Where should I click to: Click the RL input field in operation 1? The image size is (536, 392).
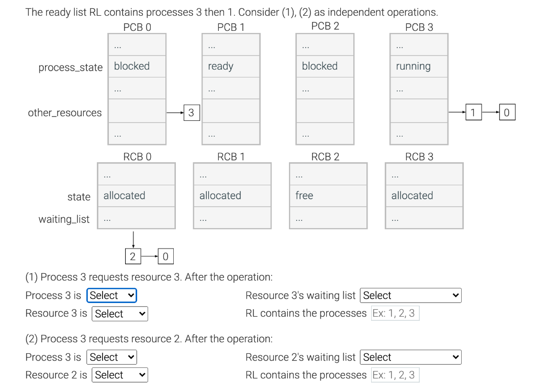(x=395, y=313)
